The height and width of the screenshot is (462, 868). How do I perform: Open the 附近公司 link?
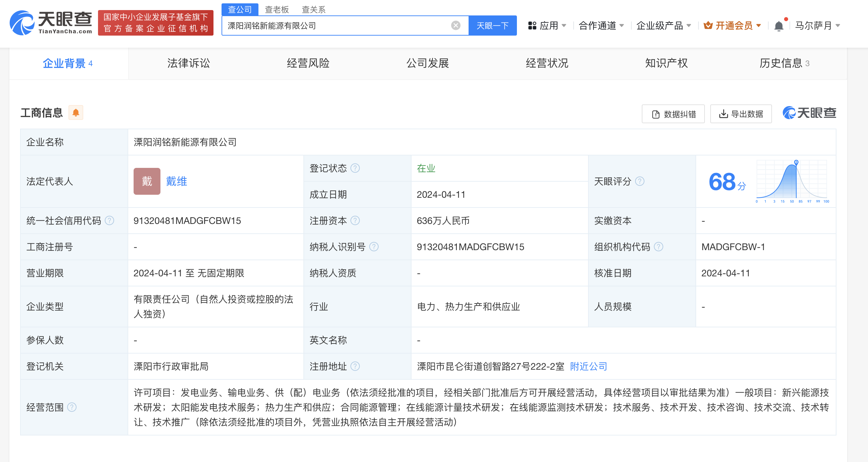(x=588, y=366)
